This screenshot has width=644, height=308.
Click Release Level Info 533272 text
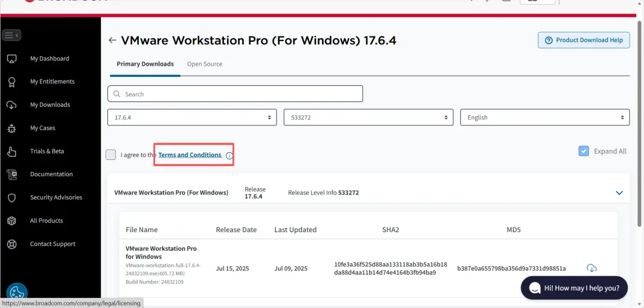[x=324, y=192]
